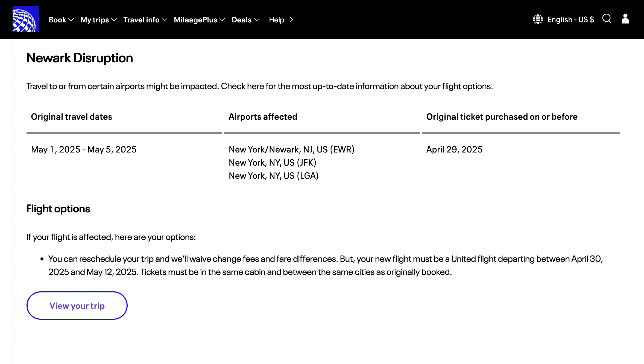Screen dimensions: 644x364
Task: Change language via English - US $
Action: coord(570,19)
